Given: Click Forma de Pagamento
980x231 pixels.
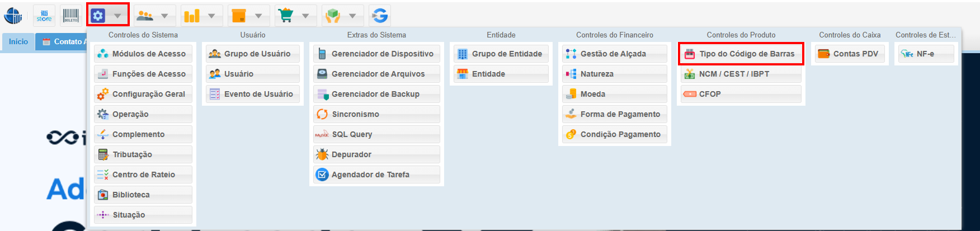Looking at the screenshot, I should [x=614, y=114].
